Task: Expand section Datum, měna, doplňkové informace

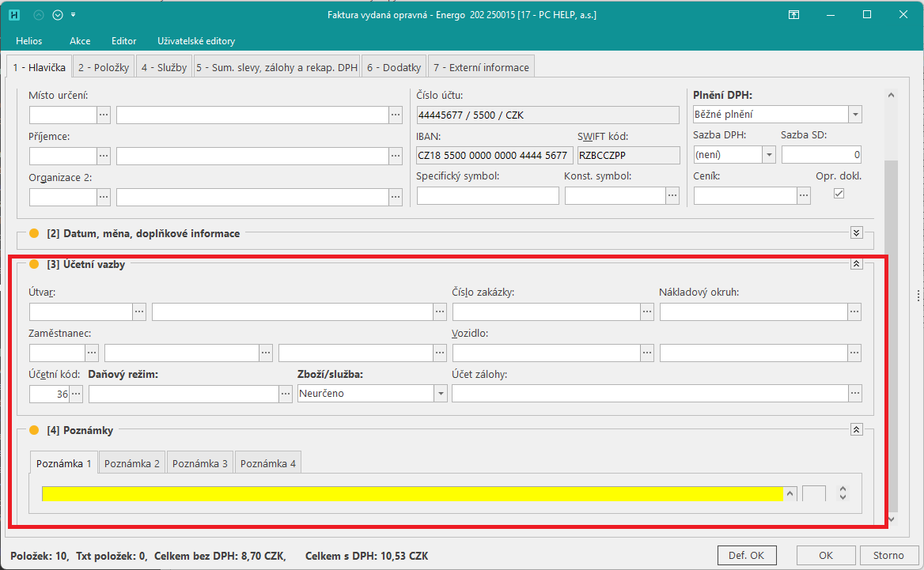Action: (x=856, y=232)
